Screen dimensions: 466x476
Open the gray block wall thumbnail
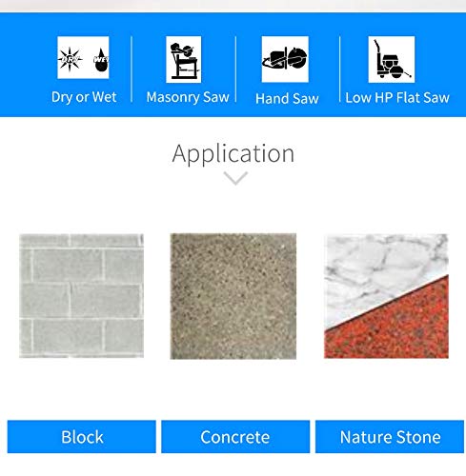pos(81,296)
